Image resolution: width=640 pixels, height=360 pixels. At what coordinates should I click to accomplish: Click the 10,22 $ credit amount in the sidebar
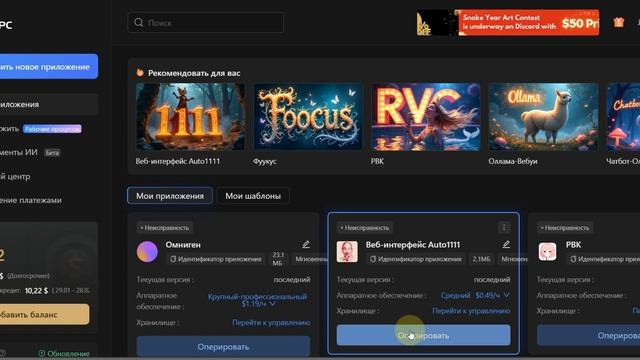tap(36, 291)
